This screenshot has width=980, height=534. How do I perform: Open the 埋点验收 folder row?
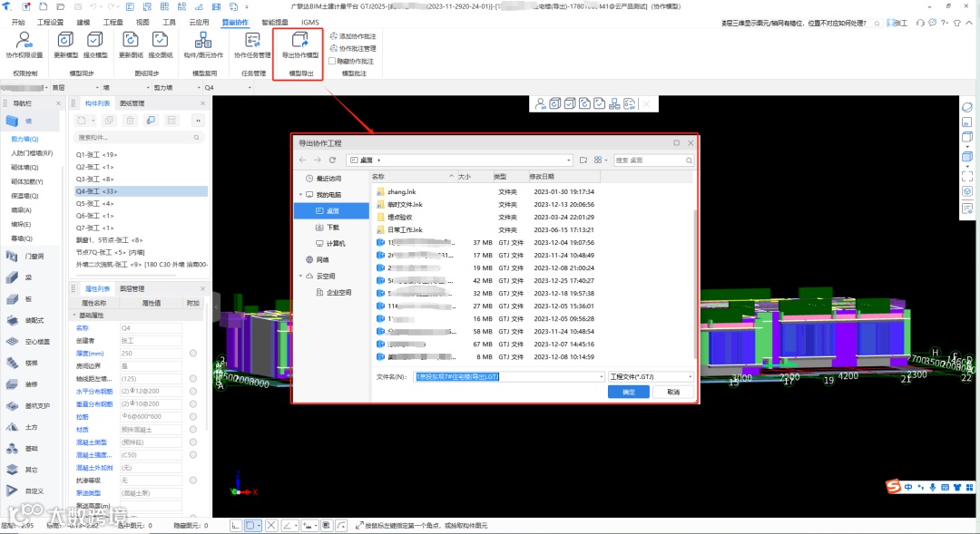533,217
